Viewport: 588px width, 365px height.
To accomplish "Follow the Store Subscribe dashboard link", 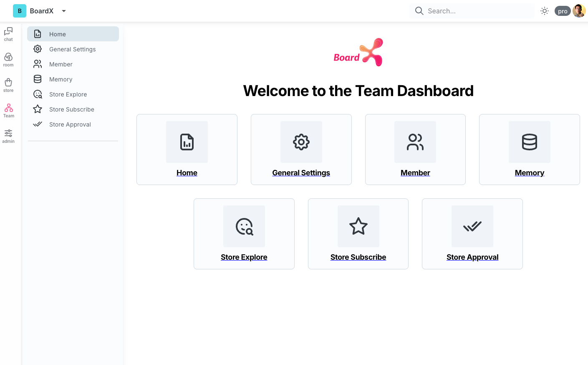I will pyautogui.click(x=358, y=257).
